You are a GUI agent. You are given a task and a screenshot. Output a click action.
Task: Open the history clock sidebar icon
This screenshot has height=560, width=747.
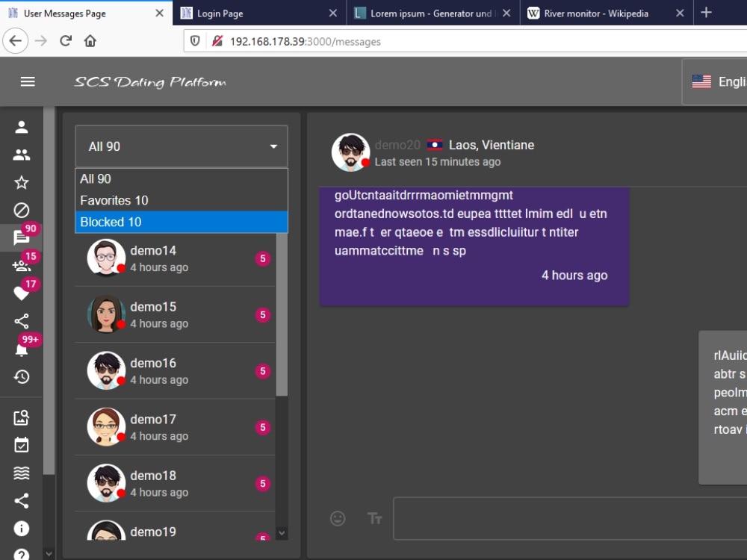22,376
